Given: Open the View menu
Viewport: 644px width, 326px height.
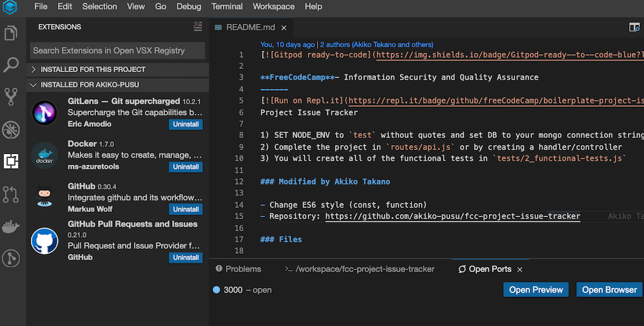Looking at the screenshot, I should point(136,6).
